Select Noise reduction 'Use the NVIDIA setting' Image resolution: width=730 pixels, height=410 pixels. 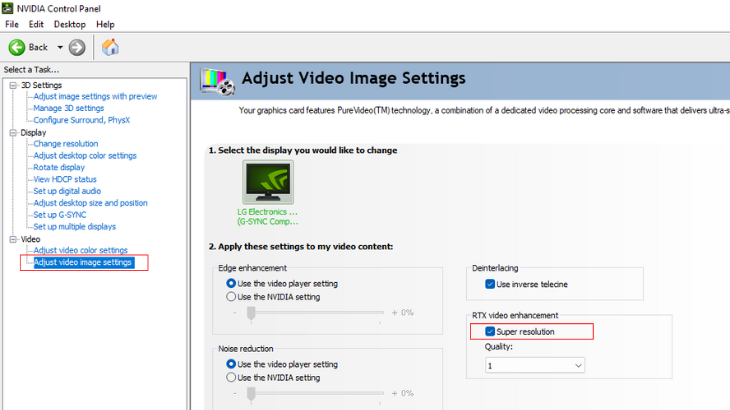click(231, 377)
